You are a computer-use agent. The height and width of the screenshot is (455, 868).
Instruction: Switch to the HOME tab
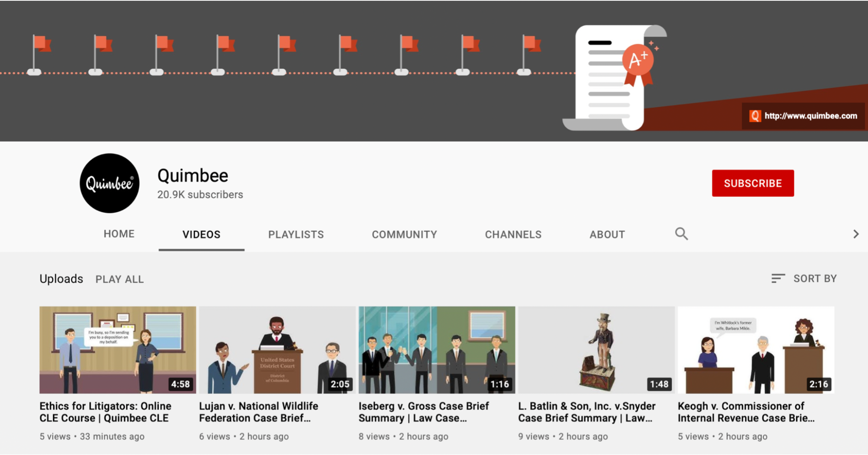(x=119, y=234)
